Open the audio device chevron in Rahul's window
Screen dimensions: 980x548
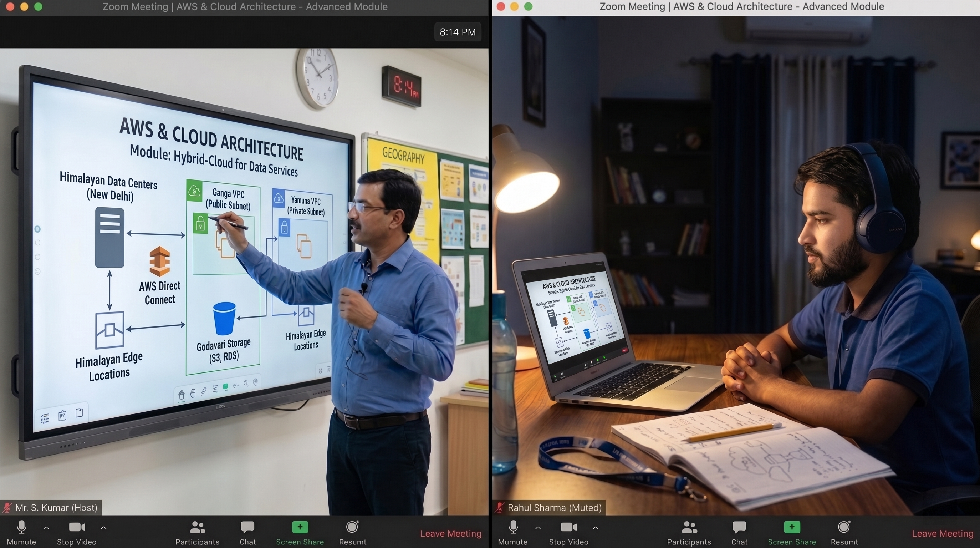pyautogui.click(x=537, y=528)
